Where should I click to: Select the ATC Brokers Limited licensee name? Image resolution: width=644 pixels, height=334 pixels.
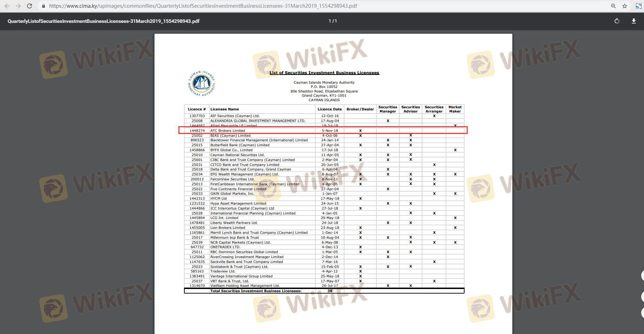point(228,130)
